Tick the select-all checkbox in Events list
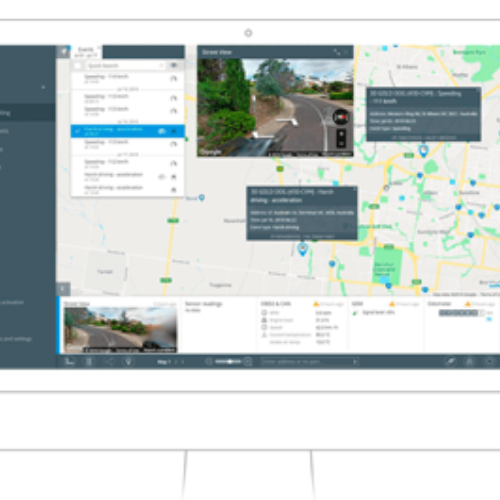This screenshot has width=500, height=500. pyautogui.click(x=77, y=66)
